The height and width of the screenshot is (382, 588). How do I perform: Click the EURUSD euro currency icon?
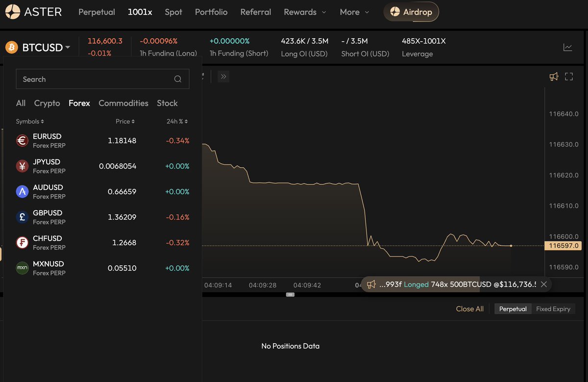point(22,140)
